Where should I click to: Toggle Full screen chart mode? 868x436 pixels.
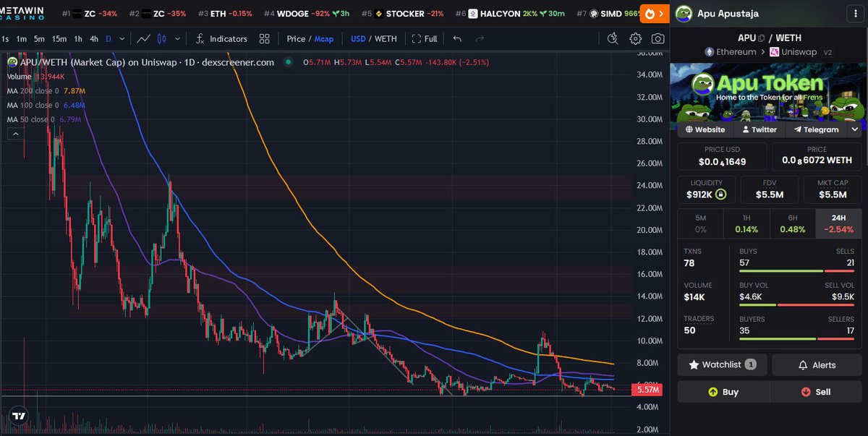(x=425, y=38)
